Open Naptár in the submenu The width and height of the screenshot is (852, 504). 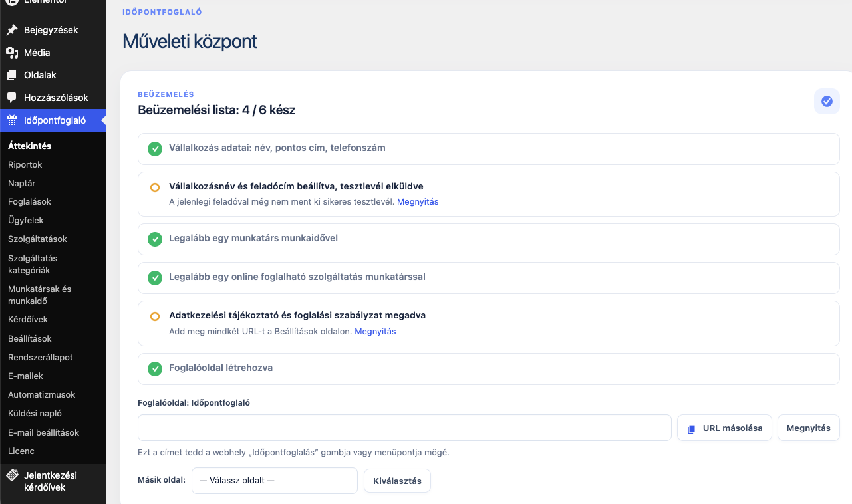coord(22,183)
